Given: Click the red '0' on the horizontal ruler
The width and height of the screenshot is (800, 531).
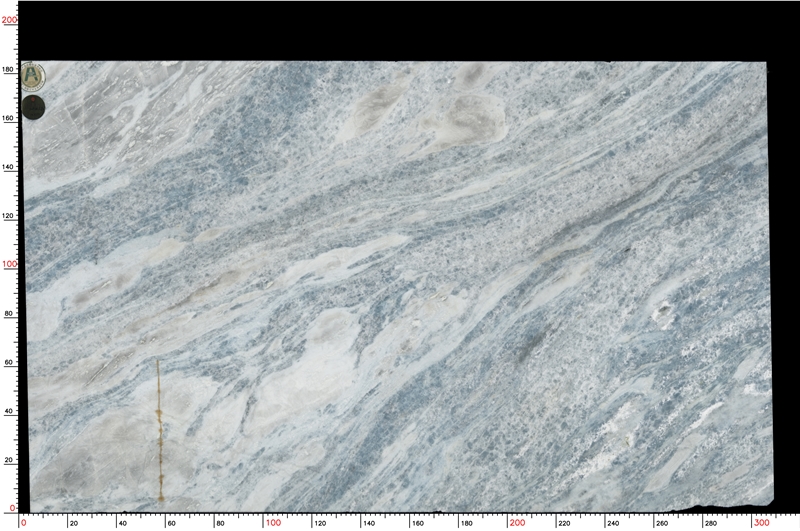Looking at the screenshot, I should [x=23, y=523].
